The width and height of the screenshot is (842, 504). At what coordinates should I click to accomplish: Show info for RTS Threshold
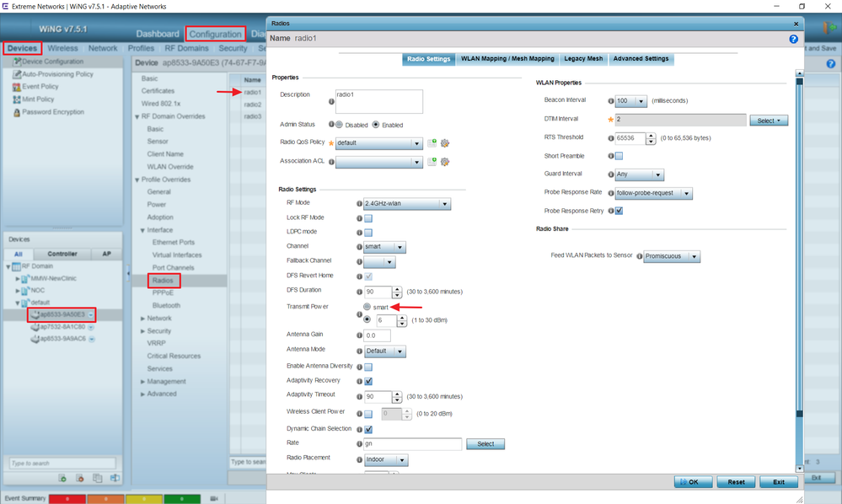pos(610,138)
